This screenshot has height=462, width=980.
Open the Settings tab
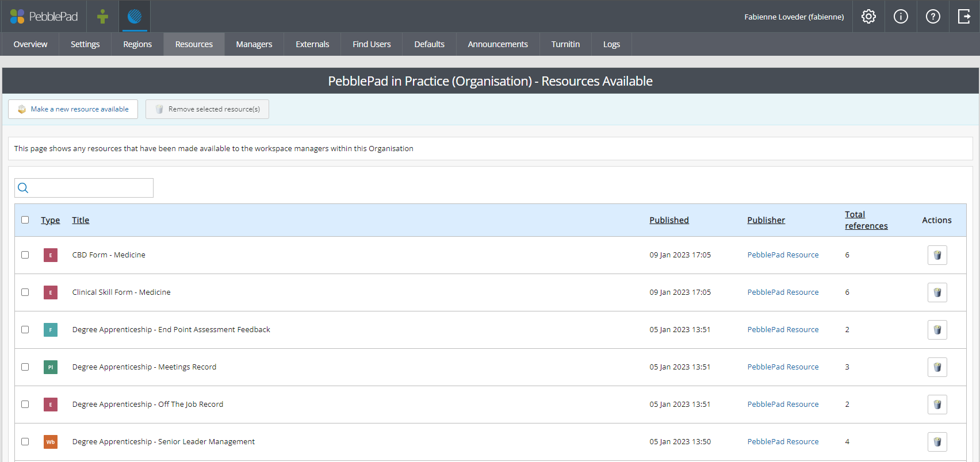[85, 44]
